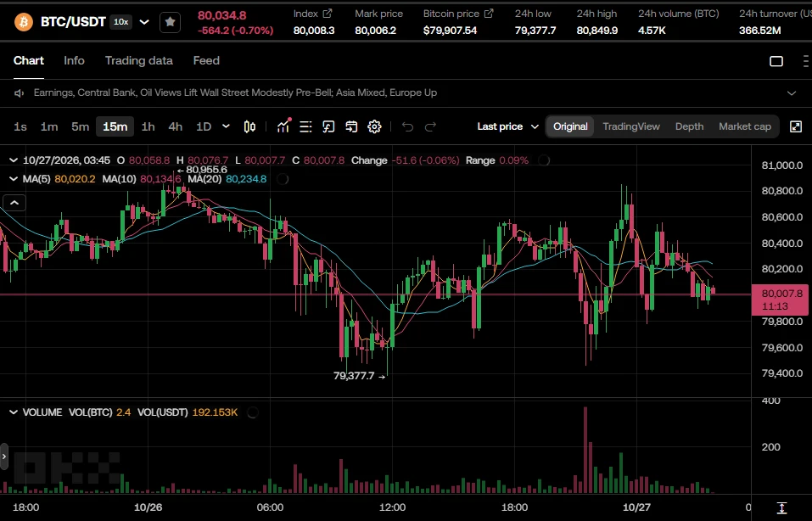Click the speaker icon beside the news headline
The height and width of the screenshot is (521, 812).
pos(20,93)
